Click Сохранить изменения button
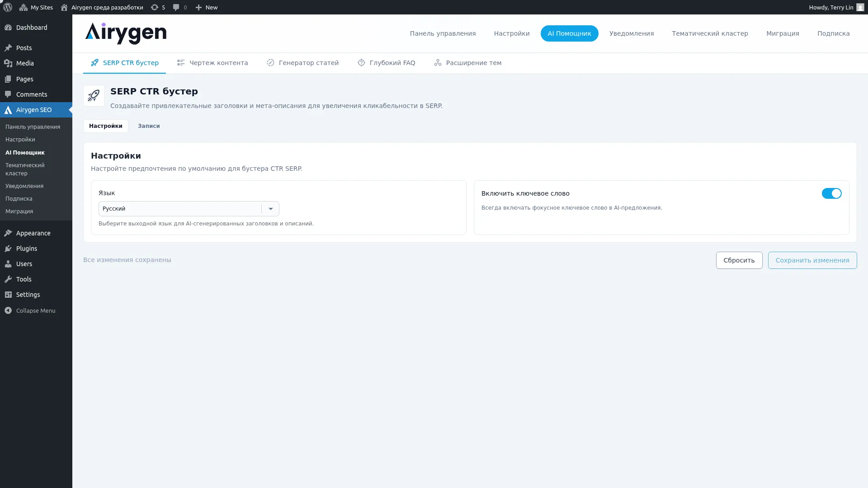This screenshot has height=488, width=868. coord(812,260)
